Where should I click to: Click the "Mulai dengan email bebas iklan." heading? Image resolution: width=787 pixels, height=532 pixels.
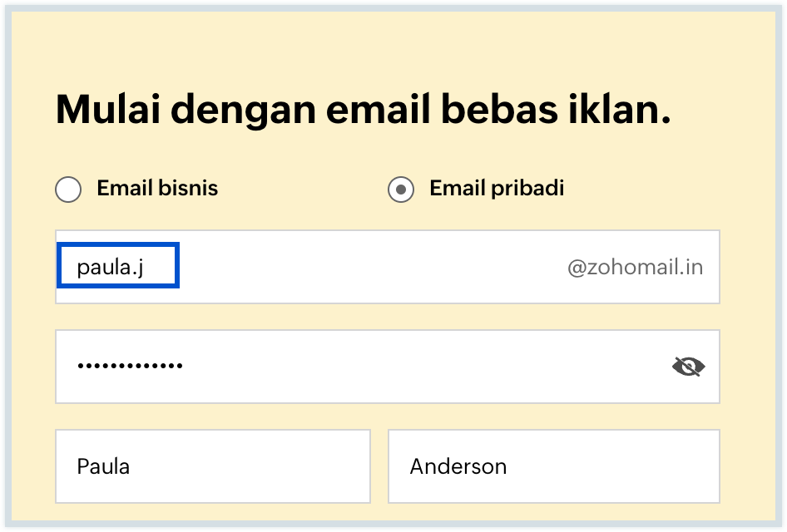click(x=363, y=111)
